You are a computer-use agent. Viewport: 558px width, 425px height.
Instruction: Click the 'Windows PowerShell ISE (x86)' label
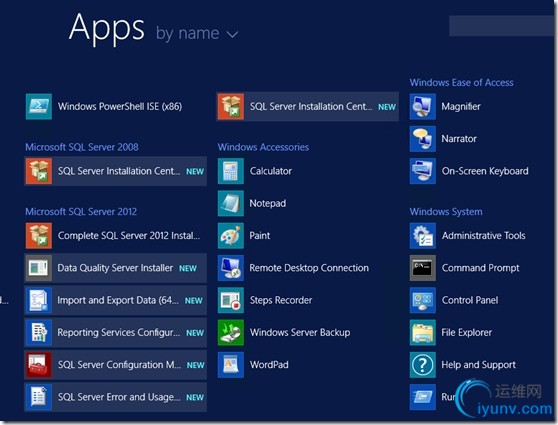click(x=120, y=106)
